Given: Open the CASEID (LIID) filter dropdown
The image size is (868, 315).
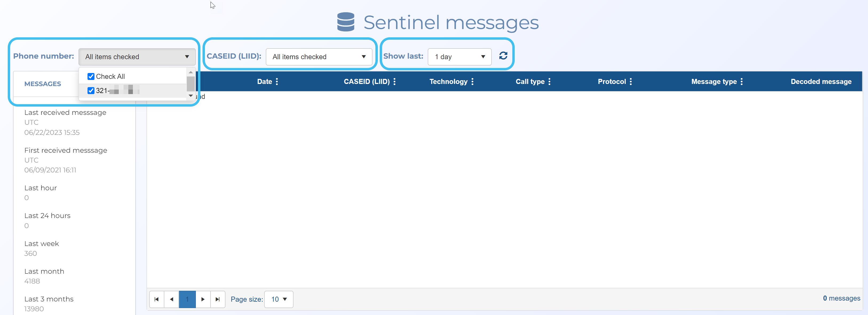Looking at the screenshot, I should 319,56.
